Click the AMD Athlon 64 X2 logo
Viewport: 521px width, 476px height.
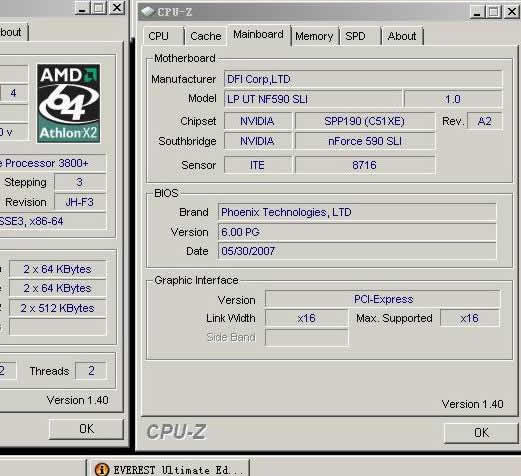coord(68,103)
